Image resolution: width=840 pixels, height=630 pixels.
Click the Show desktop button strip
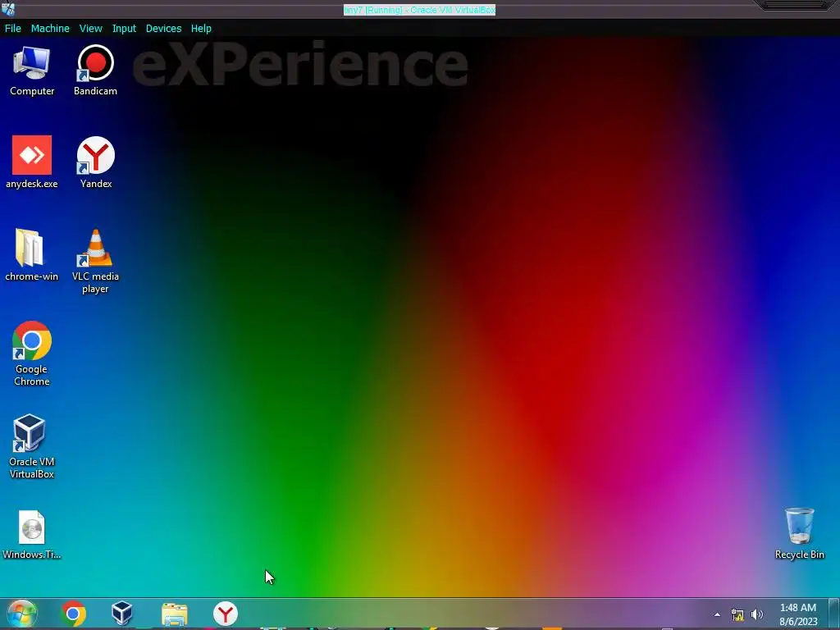pos(834,614)
